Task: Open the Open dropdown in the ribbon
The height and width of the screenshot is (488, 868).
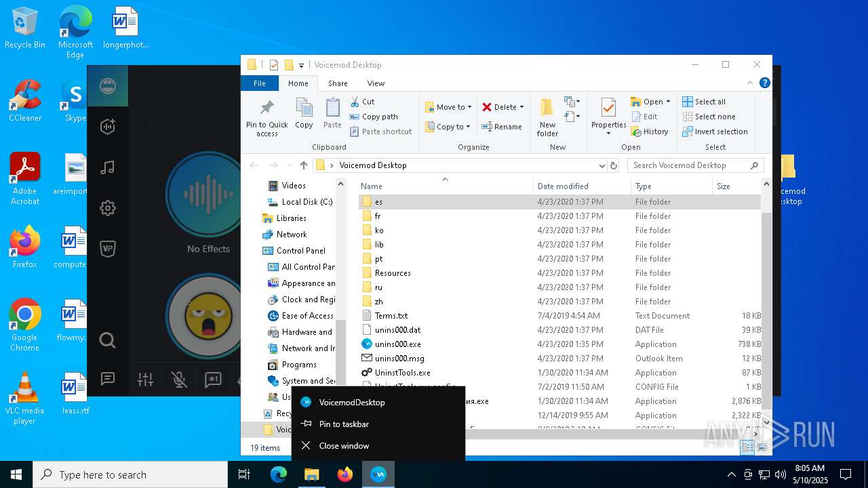Action: [x=650, y=102]
